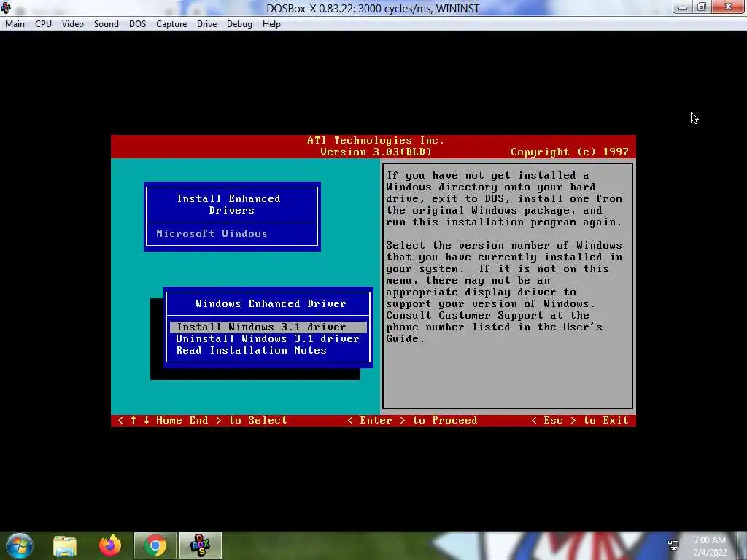This screenshot has width=747, height=560.
Task: Open the Video menu
Action: 72,24
